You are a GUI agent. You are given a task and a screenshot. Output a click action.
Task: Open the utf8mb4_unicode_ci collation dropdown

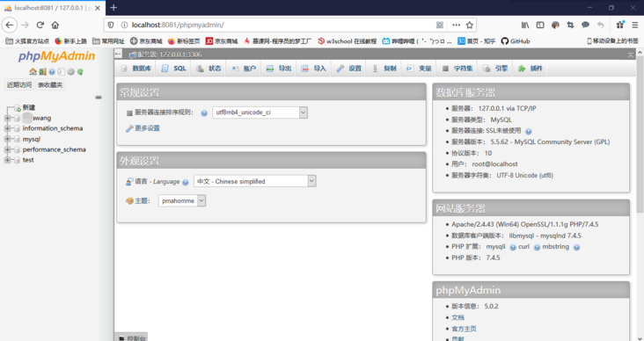pyautogui.click(x=260, y=112)
